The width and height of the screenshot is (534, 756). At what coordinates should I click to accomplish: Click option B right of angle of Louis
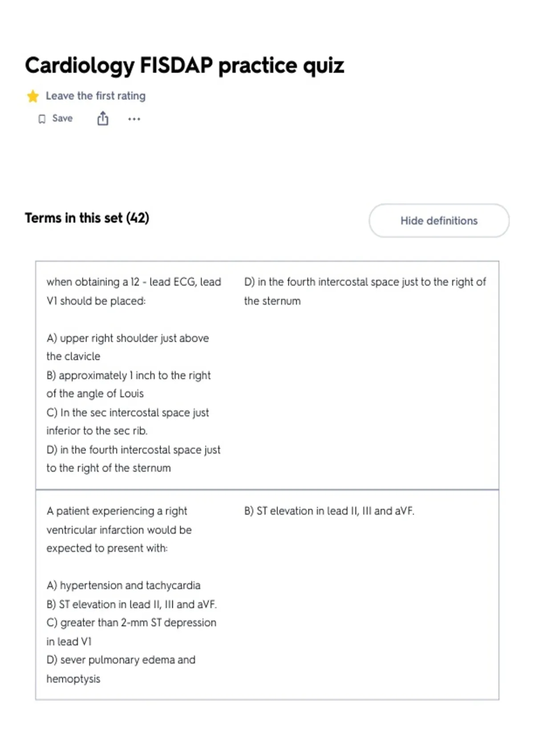pos(129,384)
